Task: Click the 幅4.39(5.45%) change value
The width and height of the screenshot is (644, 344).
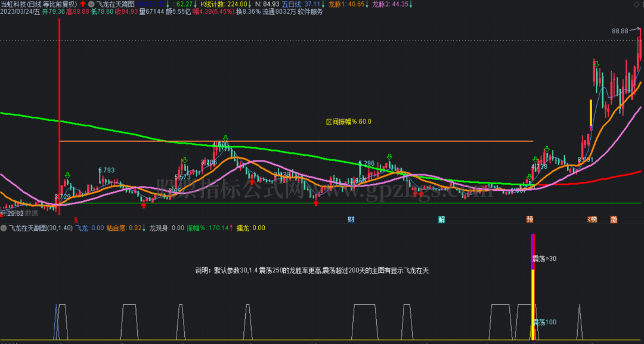Action: coord(213,12)
